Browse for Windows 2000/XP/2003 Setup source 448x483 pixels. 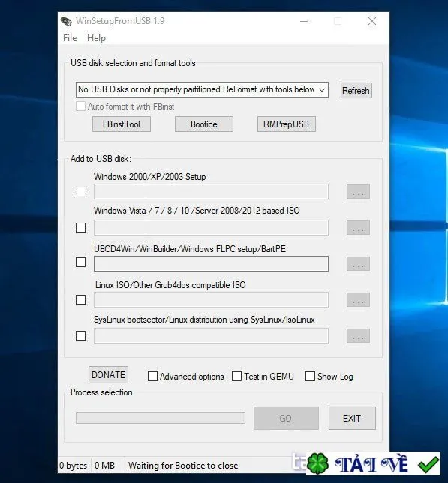(358, 191)
